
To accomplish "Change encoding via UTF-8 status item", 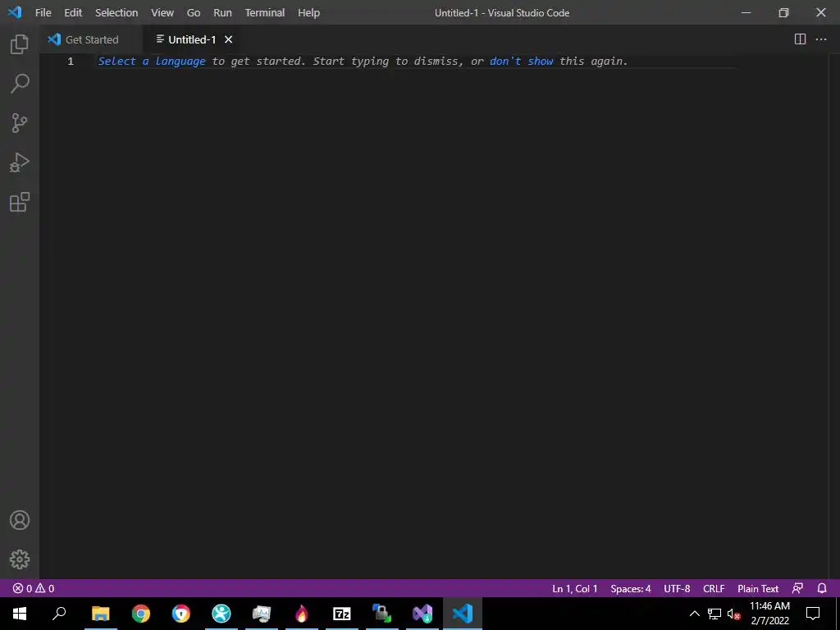I will point(677,588).
